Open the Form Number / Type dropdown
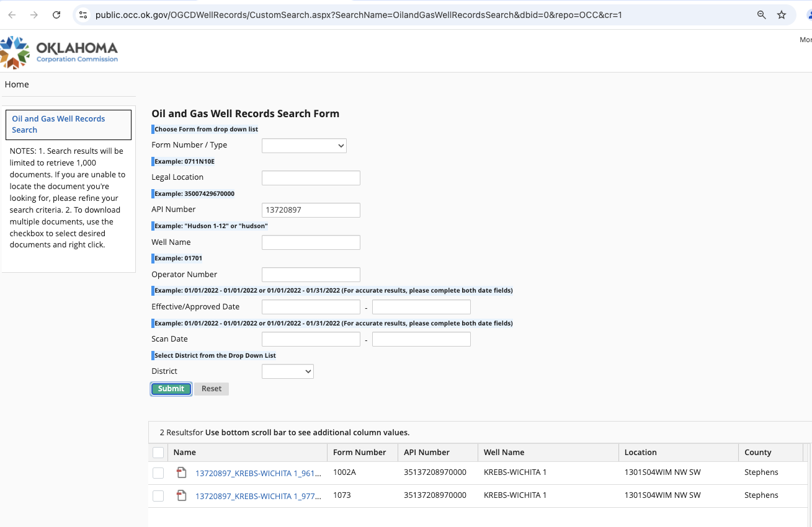812x527 pixels. pos(304,145)
